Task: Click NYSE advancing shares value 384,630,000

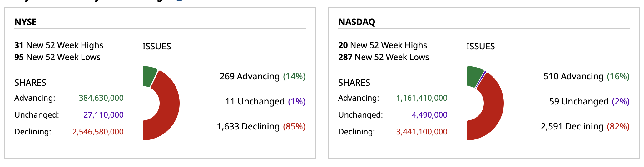Action: [101, 98]
